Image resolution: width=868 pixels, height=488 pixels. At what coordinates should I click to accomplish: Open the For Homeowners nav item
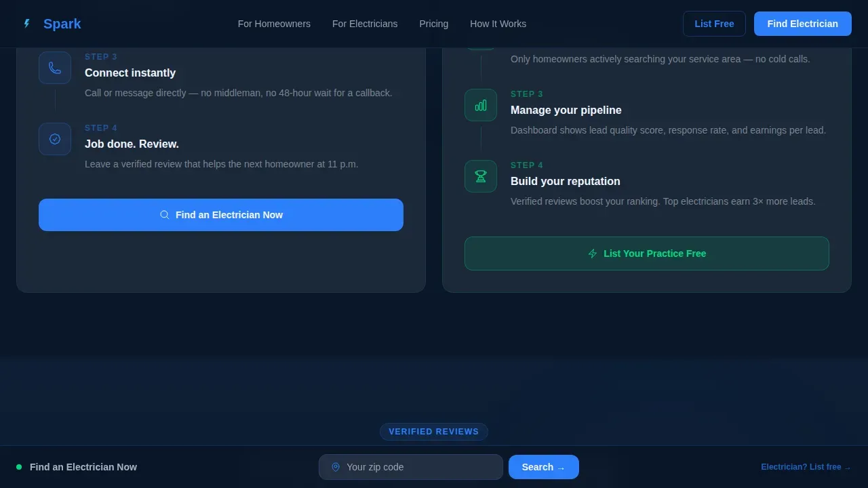(x=274, y=24)
